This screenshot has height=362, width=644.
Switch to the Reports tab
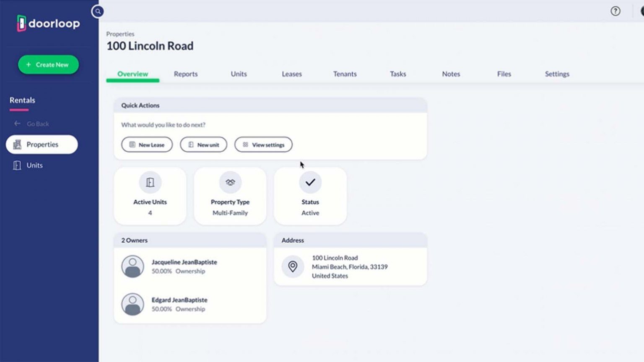tap(186, 74)
